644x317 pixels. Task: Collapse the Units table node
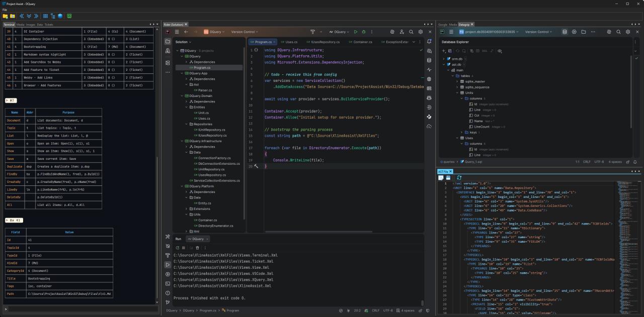click(456, 93)
